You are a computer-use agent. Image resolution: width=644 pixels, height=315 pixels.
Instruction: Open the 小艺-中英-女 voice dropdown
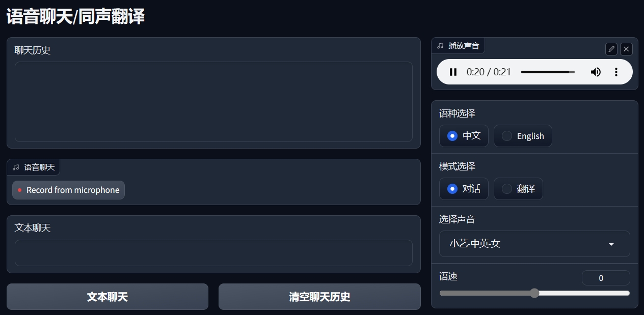point(534,244)
